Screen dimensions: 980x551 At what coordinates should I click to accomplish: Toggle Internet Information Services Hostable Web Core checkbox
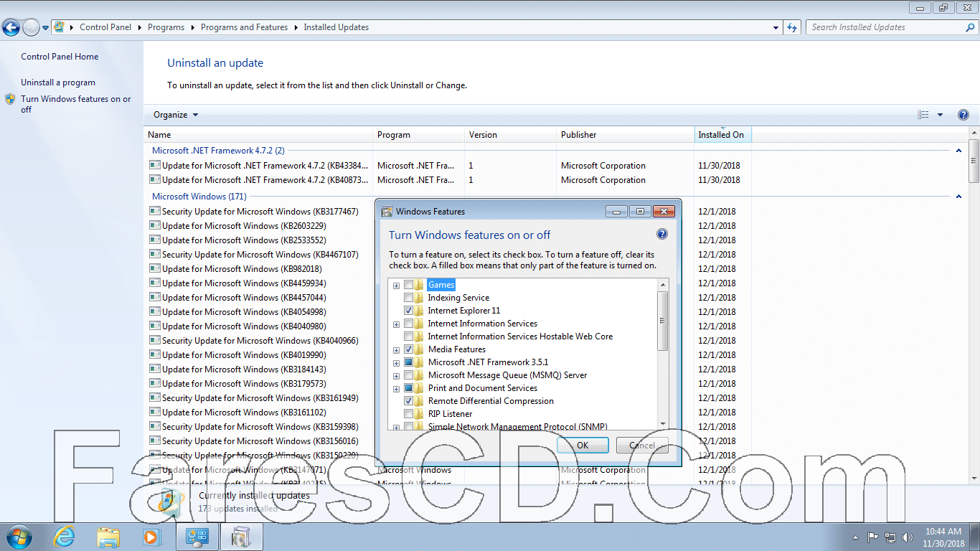tap(408, 336)
